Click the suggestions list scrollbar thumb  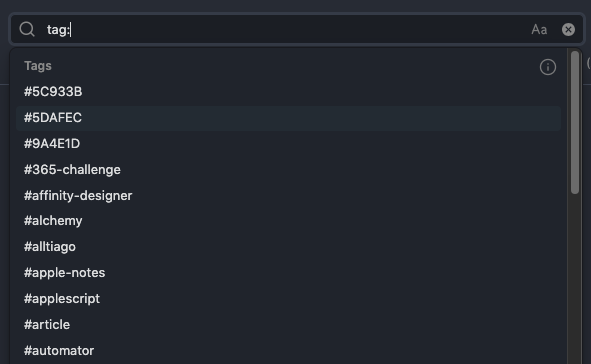click(574, 122)
